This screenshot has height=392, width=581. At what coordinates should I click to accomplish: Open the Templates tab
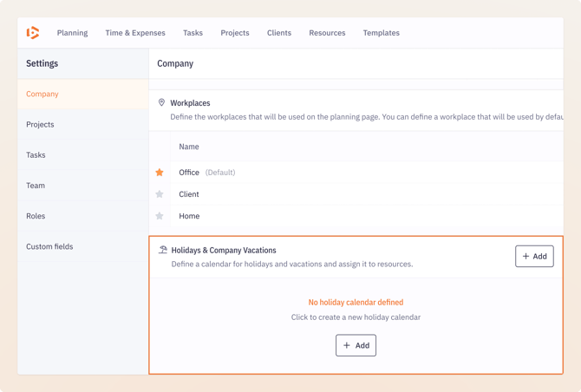[381, 33]
